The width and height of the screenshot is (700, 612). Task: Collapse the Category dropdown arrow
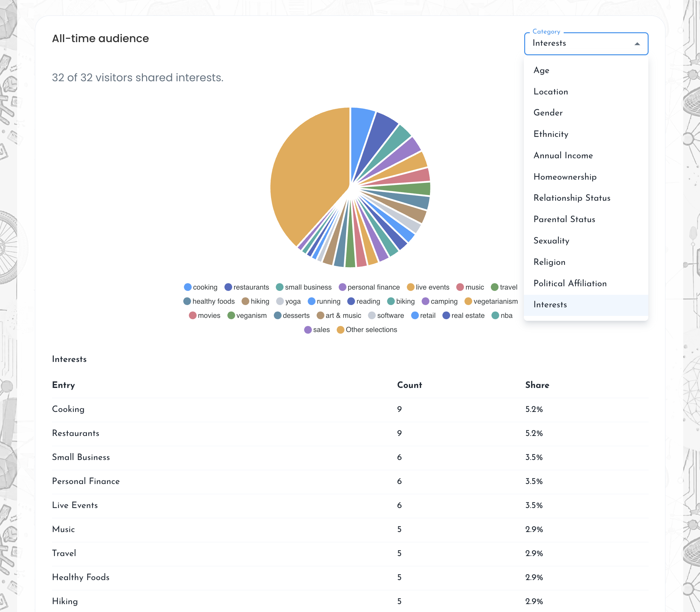pos(637,44)
